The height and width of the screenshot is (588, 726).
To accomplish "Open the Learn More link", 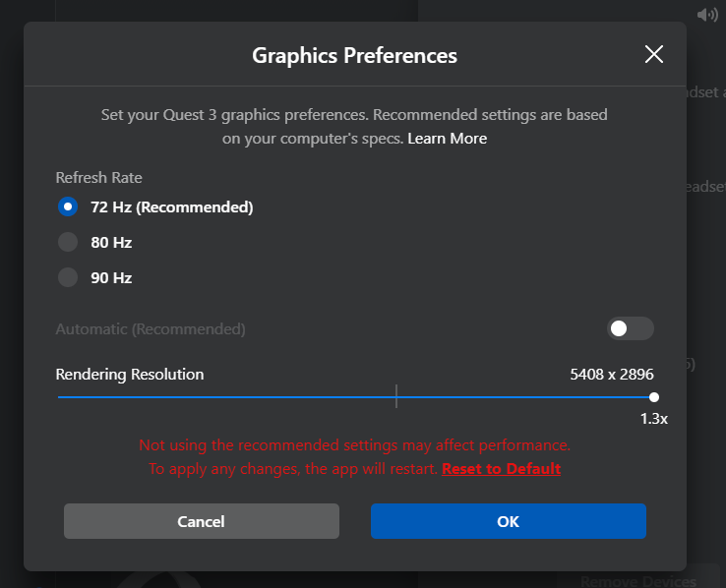I will pos(447,139).
